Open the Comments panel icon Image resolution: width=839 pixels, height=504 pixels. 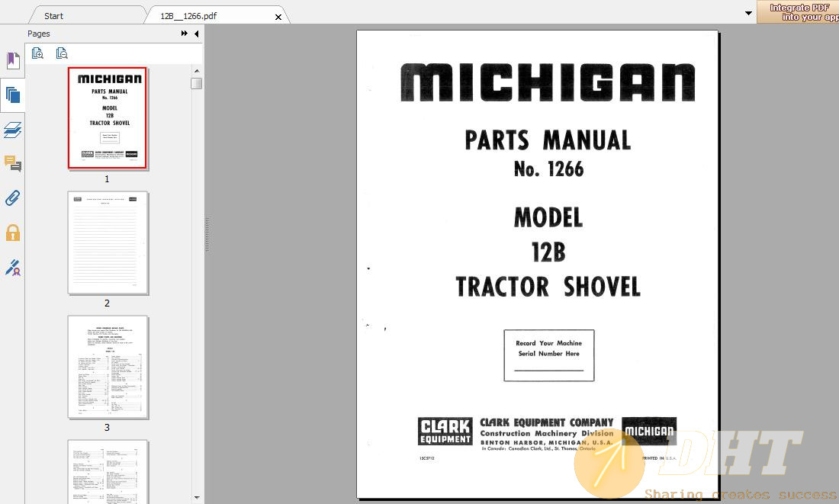pyautogui.click(x=13, y=164)
